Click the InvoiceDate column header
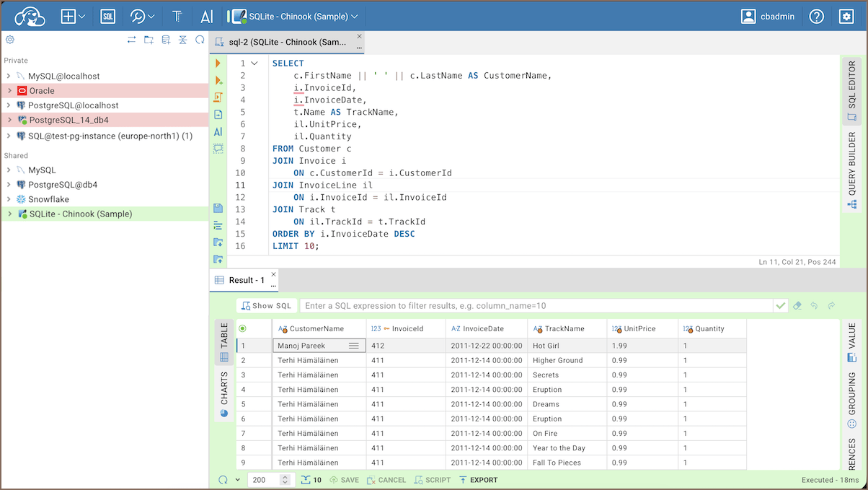Viewport: 868px width, 490px height. tap(487, 328)
